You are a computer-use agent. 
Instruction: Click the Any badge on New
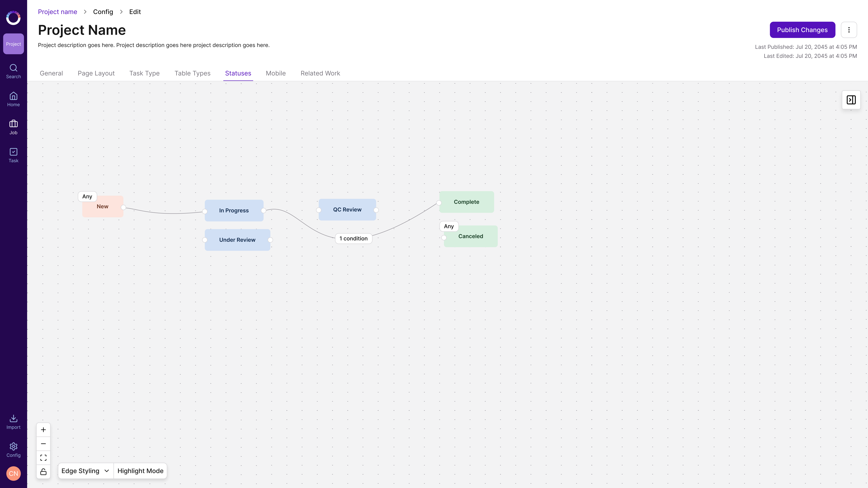[x=87, y=196]
